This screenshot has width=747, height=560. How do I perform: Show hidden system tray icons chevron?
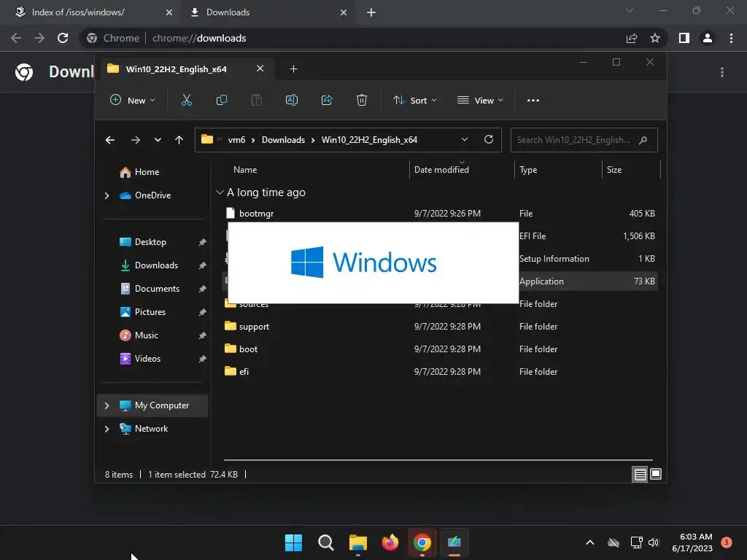(x=589, y=542)
